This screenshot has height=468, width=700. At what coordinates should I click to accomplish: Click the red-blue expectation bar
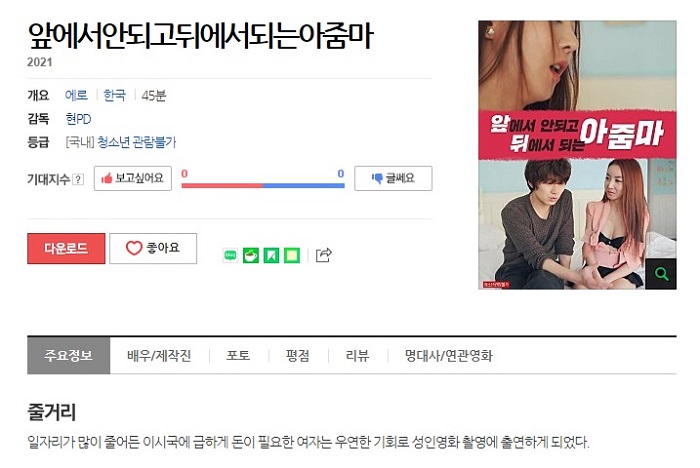[x=263, y=185]
